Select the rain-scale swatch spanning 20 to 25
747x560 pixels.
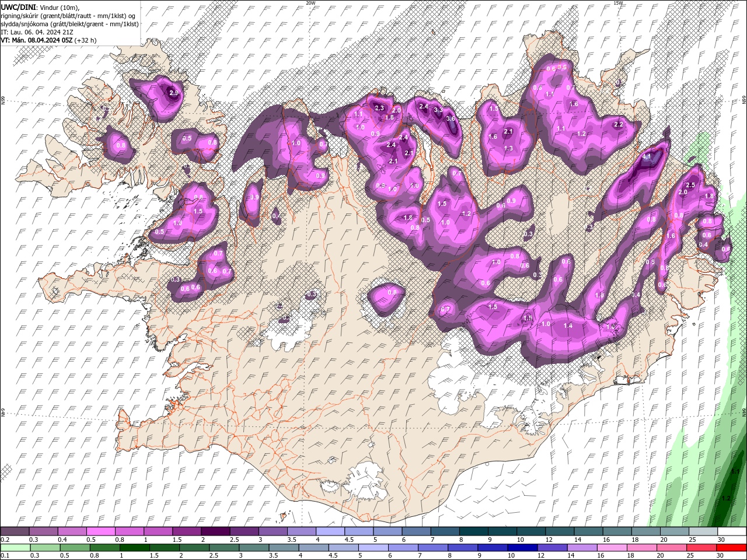click(x=672, y=548)
